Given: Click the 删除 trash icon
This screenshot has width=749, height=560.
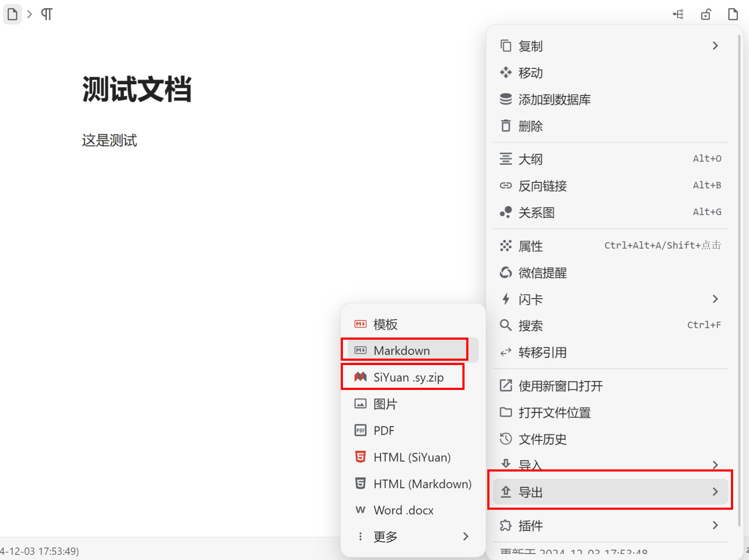Looking at the screenshot, I should pyautogui.click(x=506, y=126).
